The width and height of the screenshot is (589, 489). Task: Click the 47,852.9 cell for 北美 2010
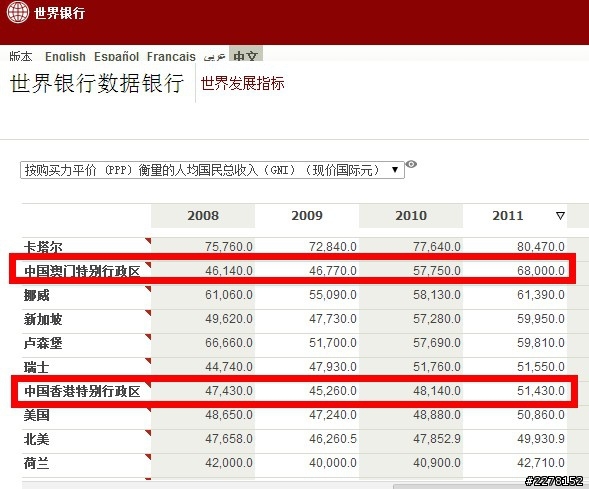click(x=437, y=439)
